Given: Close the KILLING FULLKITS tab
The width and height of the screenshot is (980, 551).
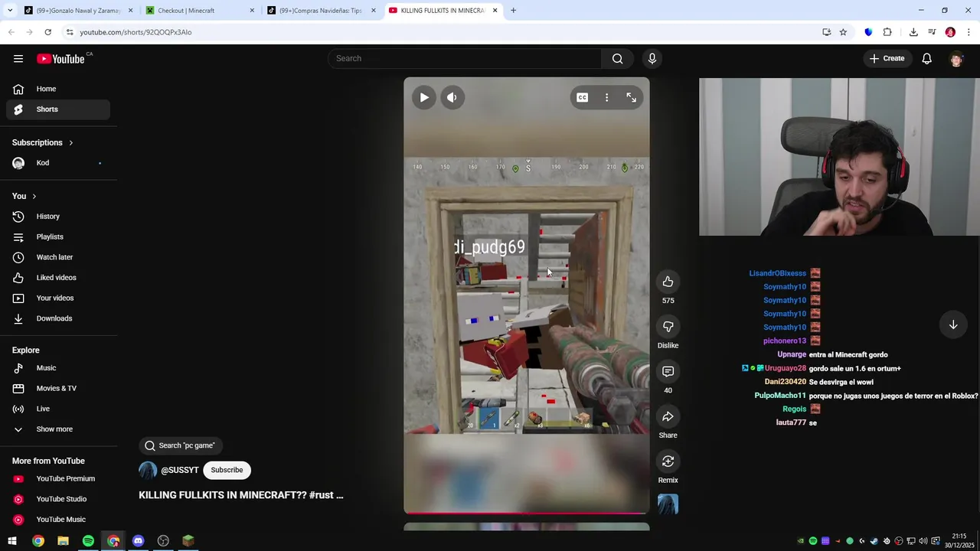Looking at the screenshot, I should (495, 11).
